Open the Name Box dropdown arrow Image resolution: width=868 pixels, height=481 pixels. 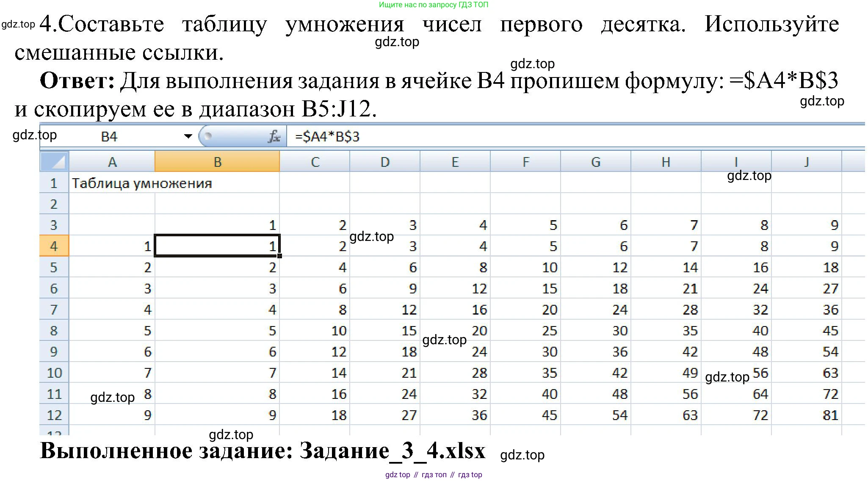[188, 136]
